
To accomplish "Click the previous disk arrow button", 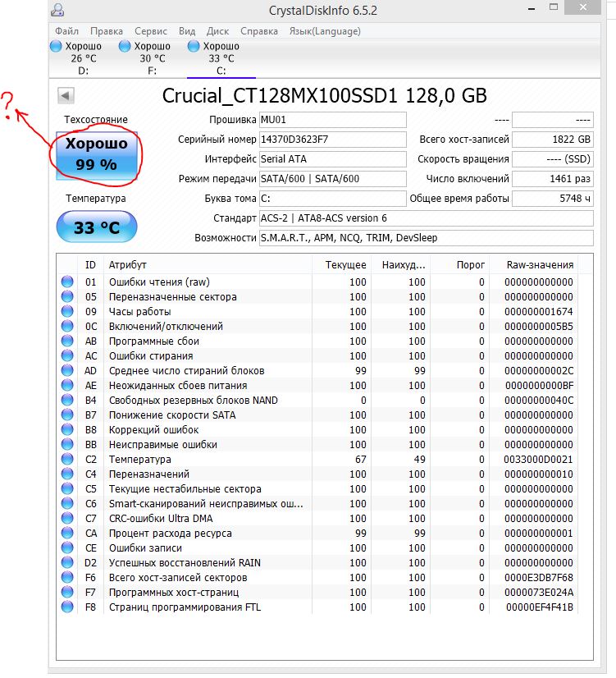I will point(66,95).
